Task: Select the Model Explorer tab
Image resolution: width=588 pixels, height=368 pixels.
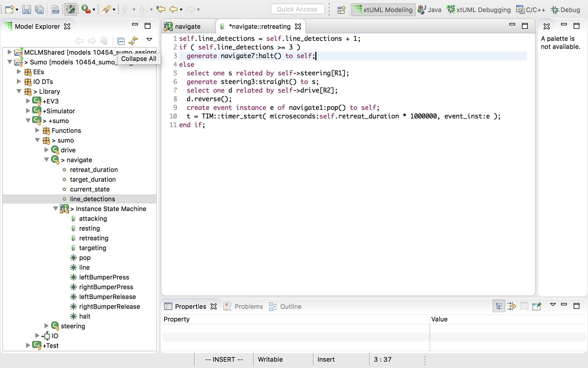Action: 37,26
